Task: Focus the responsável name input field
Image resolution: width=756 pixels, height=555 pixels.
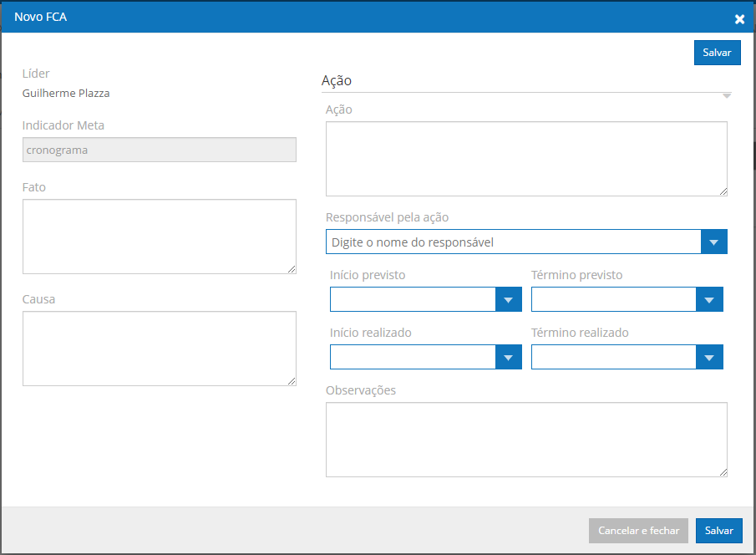Action: point(514,242)
